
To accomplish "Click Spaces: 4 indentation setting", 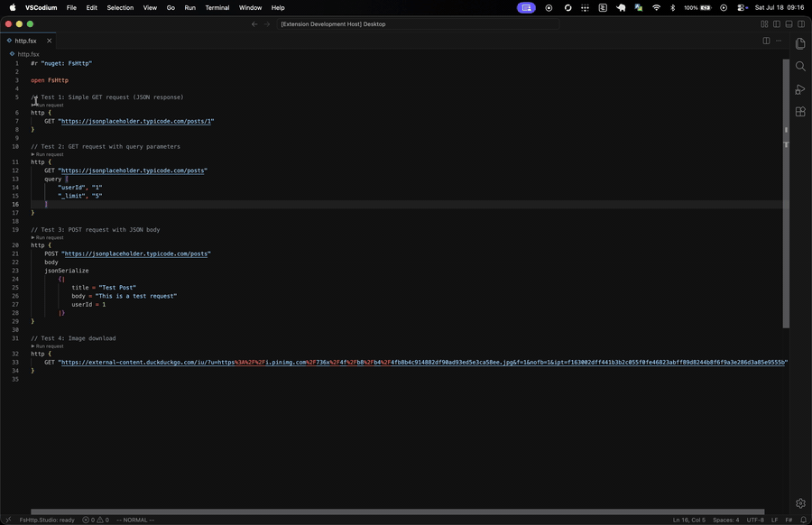I will coord(726,520).
